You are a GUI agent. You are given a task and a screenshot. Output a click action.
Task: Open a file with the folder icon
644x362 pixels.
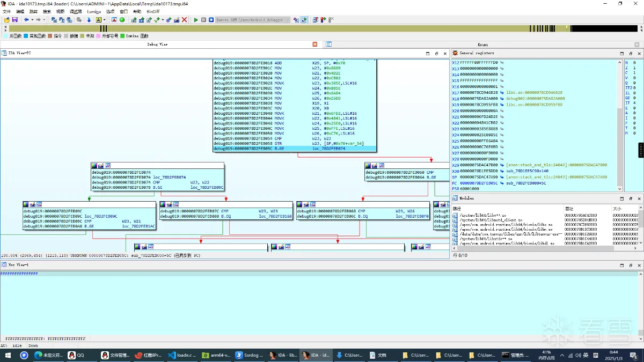coord(6,19)
